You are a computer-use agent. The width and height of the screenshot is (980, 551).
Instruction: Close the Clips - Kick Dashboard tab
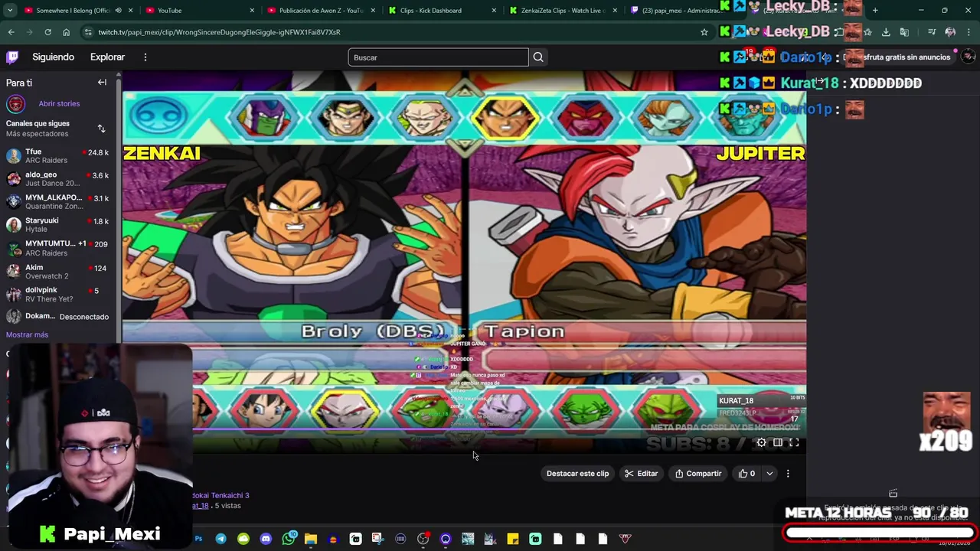(494, 11)
